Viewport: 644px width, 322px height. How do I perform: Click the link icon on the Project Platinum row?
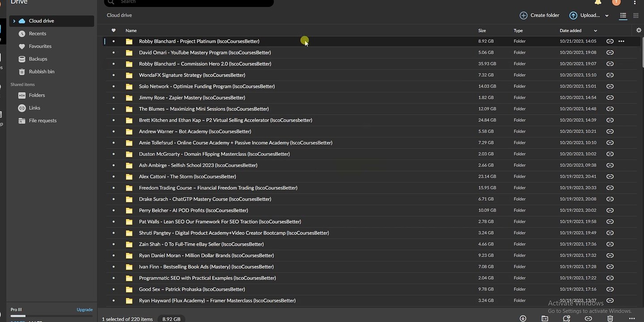pyautogui.click(x=610, y=41)
